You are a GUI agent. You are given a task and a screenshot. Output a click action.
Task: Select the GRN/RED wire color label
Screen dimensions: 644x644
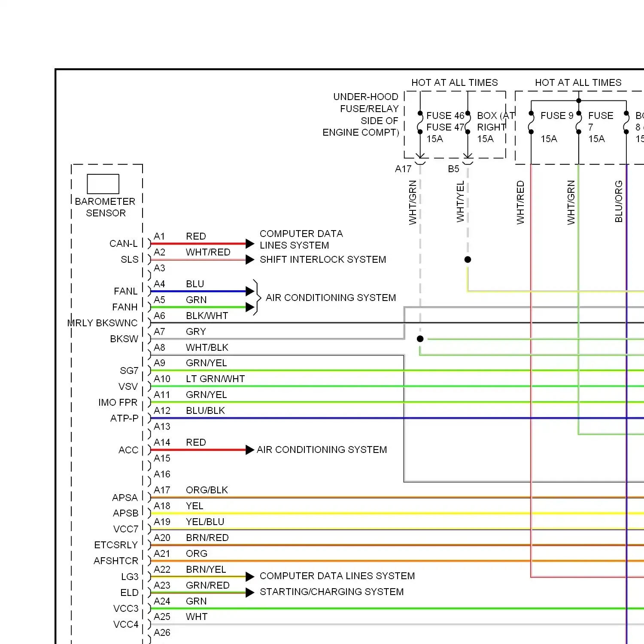(x=207, y=586)
